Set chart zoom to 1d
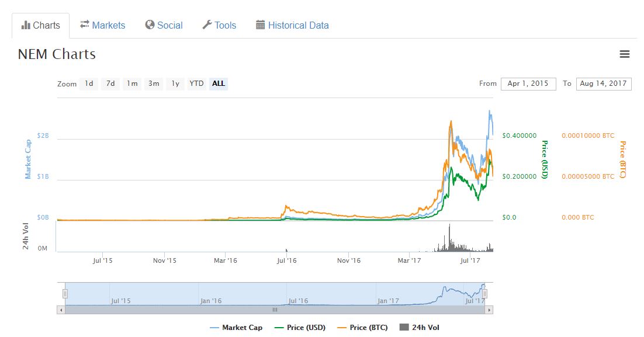 (x=89, y=84)
